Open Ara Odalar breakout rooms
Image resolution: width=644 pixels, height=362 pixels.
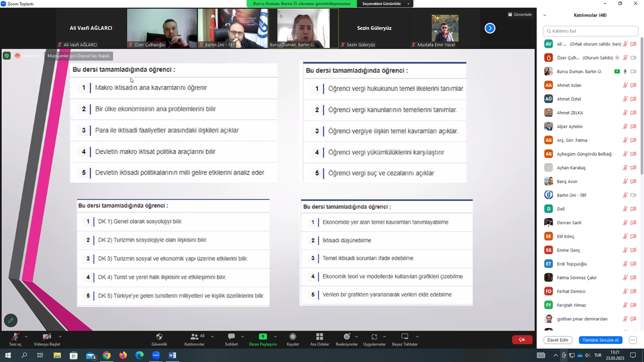click(x=319, y=337)
